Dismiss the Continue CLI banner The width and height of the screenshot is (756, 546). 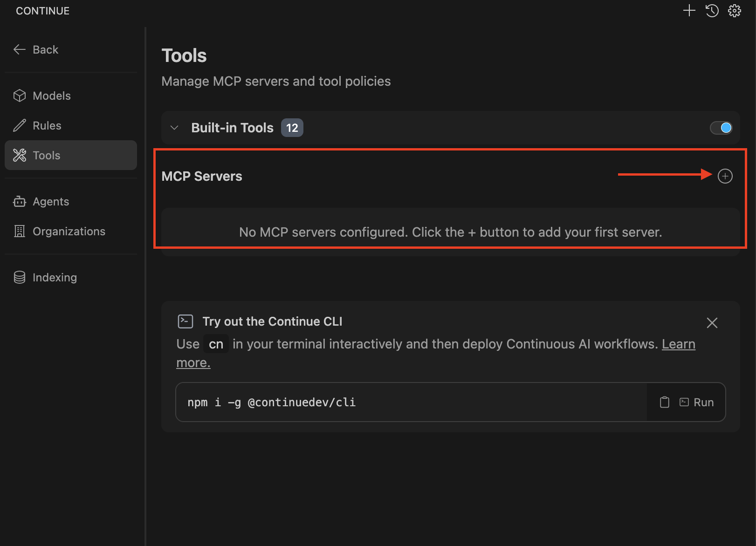(x=712, y=322)
